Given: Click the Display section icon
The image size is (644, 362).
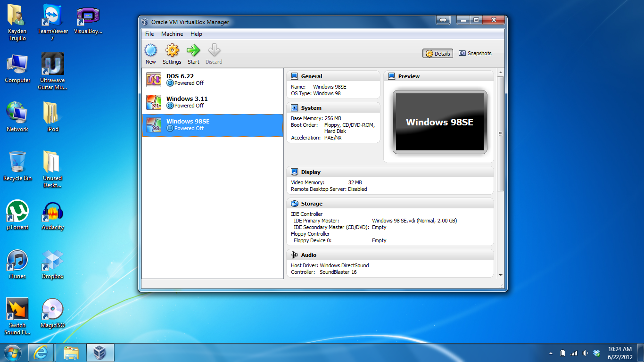Looking at the screenshot, I should (x=295, y=172).
